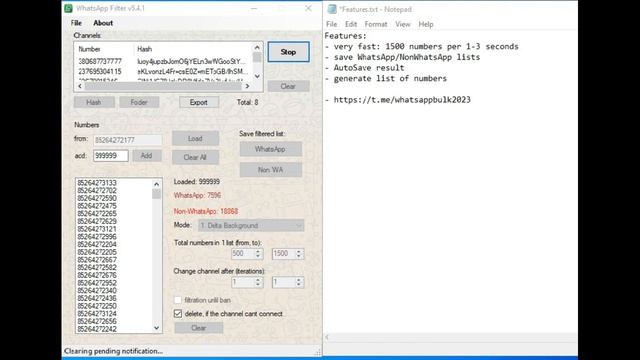Click the 'WhatsApp: 7596' counter text
The width and height of the screenshot is (640, 360).
point(198,195)
